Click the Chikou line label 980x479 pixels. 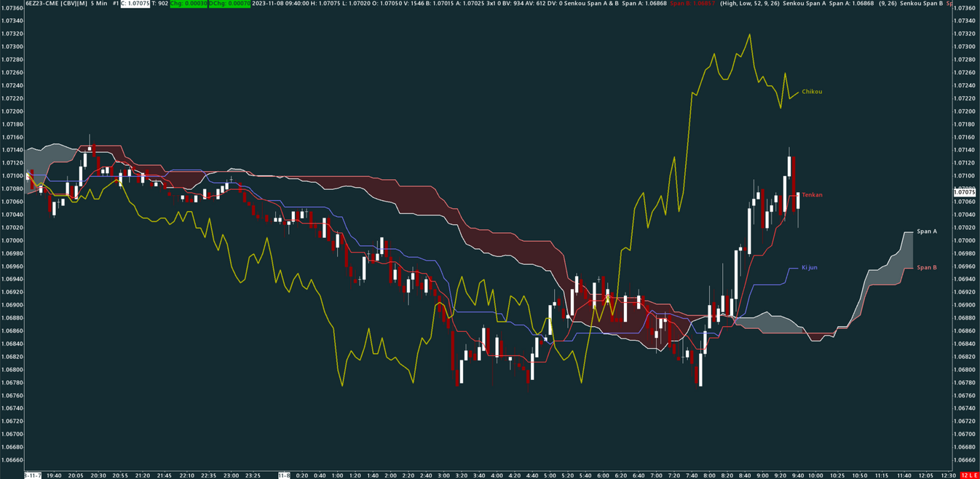[812, 92]
